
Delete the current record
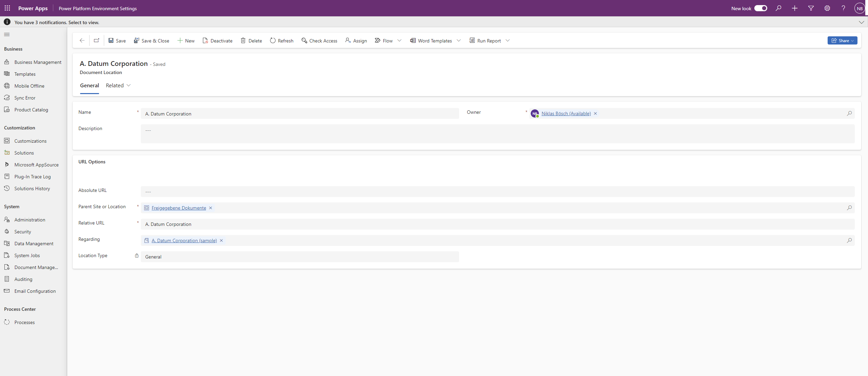click(251, 41)
